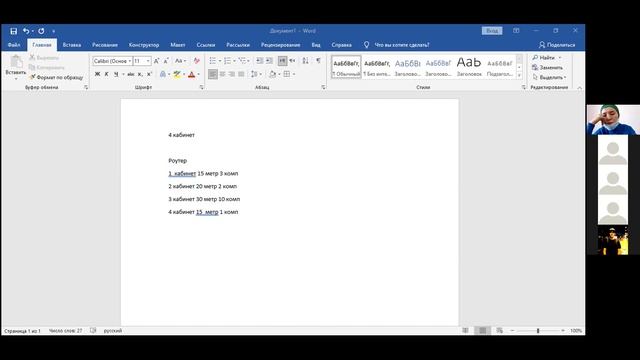Viewport: 640px width, 360px height.
Task: Open proofing check icon in status bar
Action: tap(93, 331)
